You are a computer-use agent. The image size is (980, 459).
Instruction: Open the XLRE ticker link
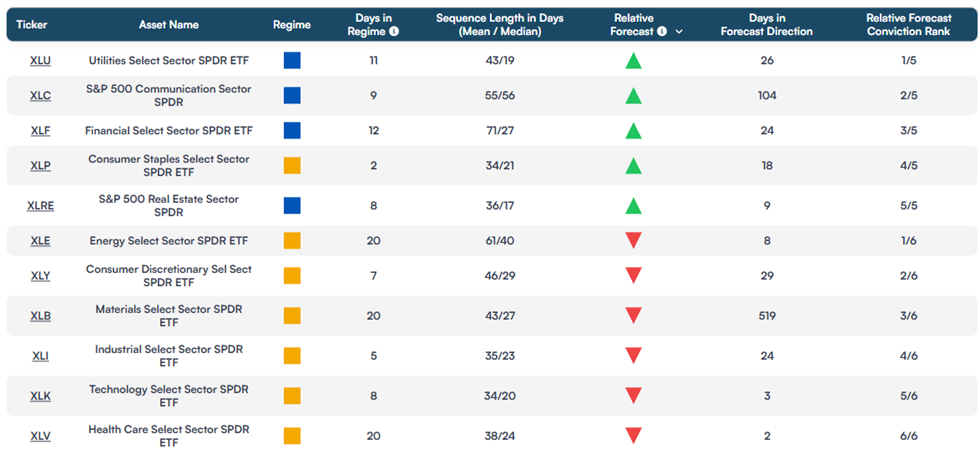point(41,206)
